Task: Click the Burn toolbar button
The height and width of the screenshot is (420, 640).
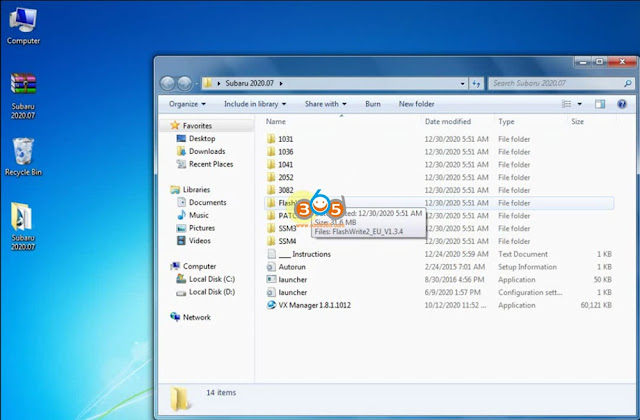Action: coord(373,104)
